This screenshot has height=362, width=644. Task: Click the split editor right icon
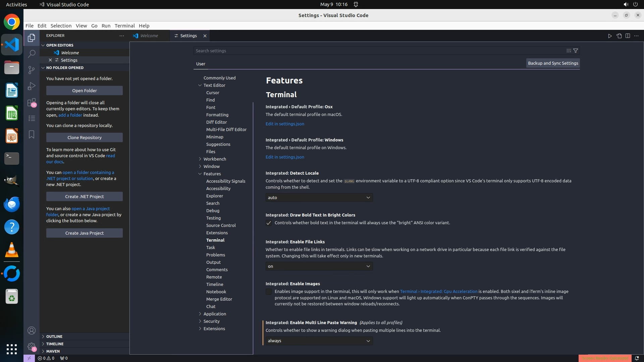tap(628, 36)
